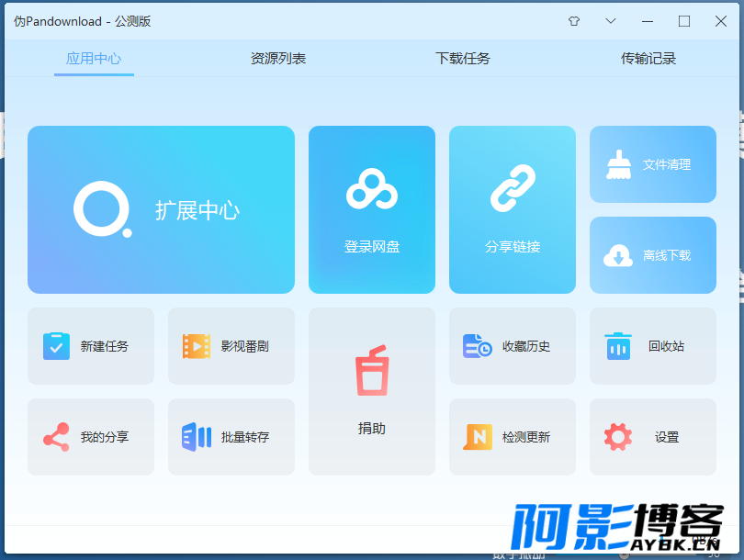Switch to the 下载任务 tab
Image resolution: width=744 pixels, height=560 pixels.
[463, 59]
